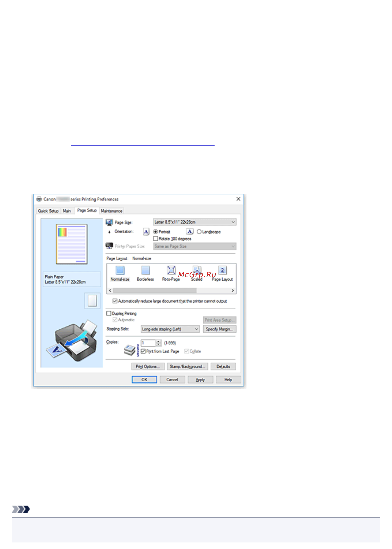Choose the Fit-to-Page layout icon
Viewport: 392px width, 549px height.
click(171, 270)
